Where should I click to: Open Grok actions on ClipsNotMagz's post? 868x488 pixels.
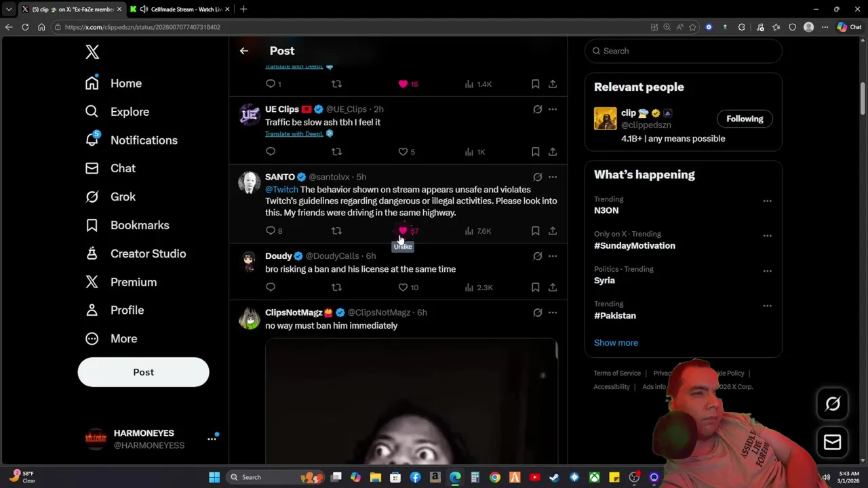[537, 312]
